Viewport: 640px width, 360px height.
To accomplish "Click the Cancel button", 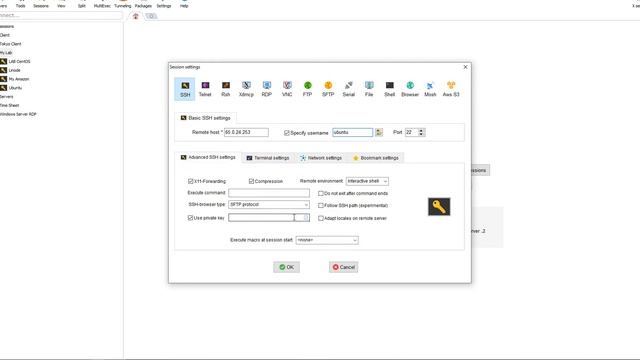I will point(344,267).
